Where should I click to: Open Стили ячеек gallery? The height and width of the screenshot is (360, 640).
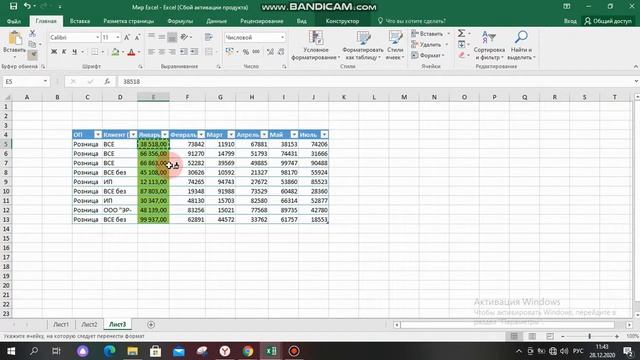395,45
